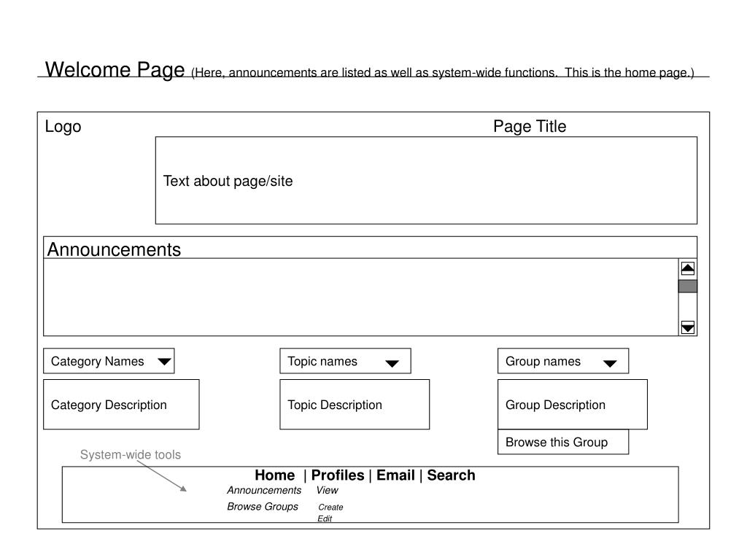Viewport: 747px width, 560px height.
Task: Click the Announcements scroll up arrow
Action: point(687,268)
